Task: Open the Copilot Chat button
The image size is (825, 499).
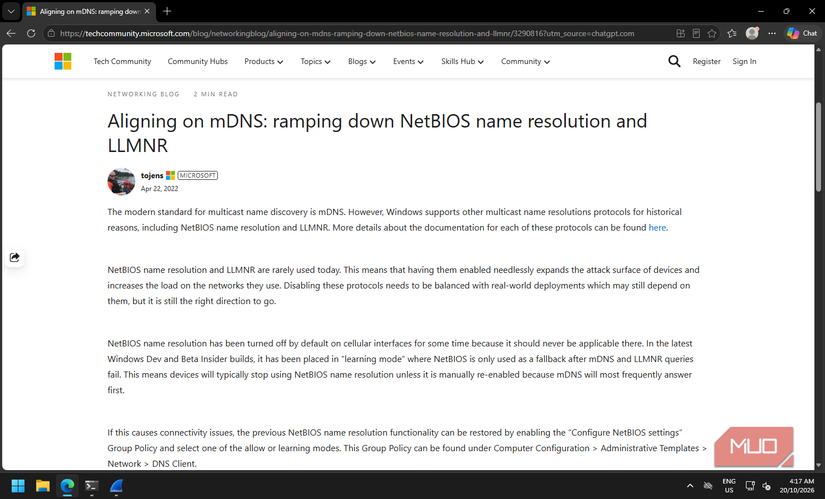Action: pos(802,33)
